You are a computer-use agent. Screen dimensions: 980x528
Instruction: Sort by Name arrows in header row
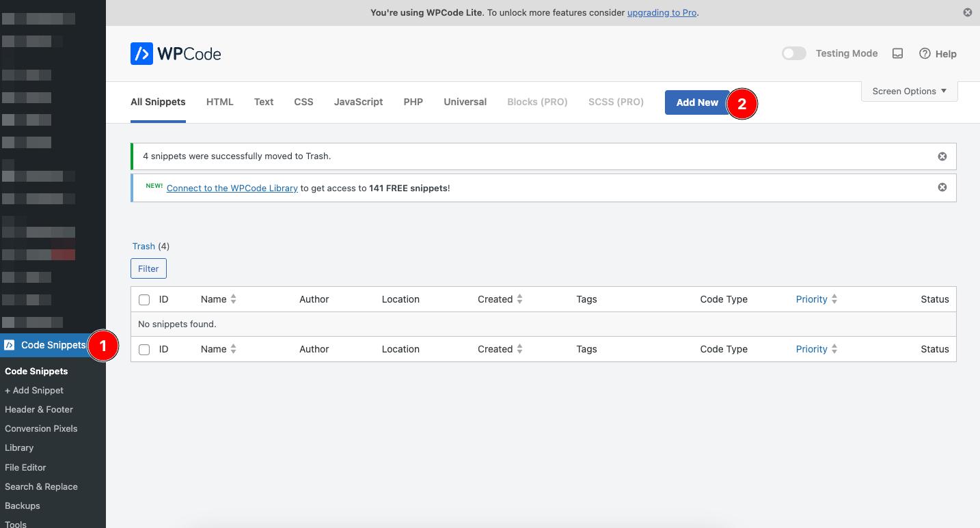pos(234,299)
